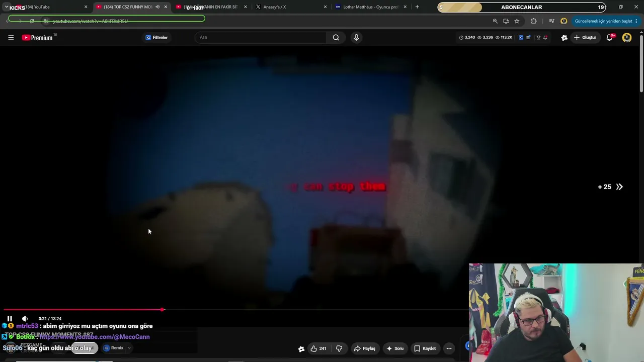Open browser three-dot menu

pyautogui.click(x=636, y=21)
